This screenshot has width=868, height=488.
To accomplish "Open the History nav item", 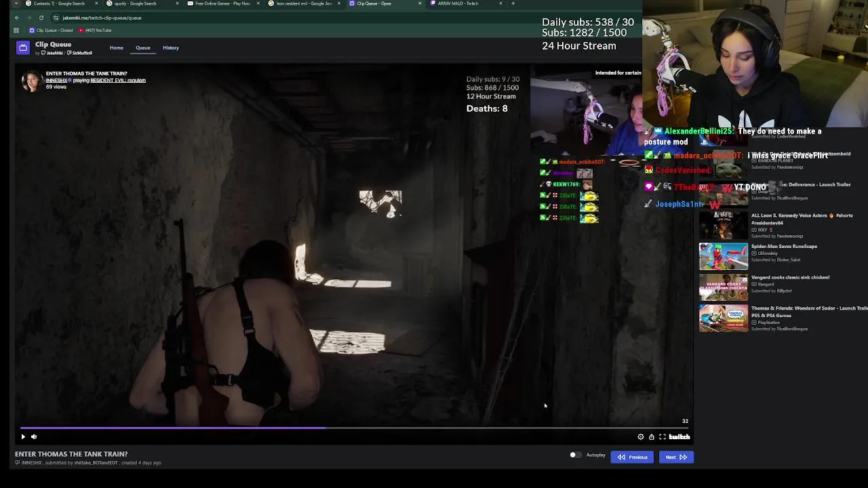I will 171,48.
